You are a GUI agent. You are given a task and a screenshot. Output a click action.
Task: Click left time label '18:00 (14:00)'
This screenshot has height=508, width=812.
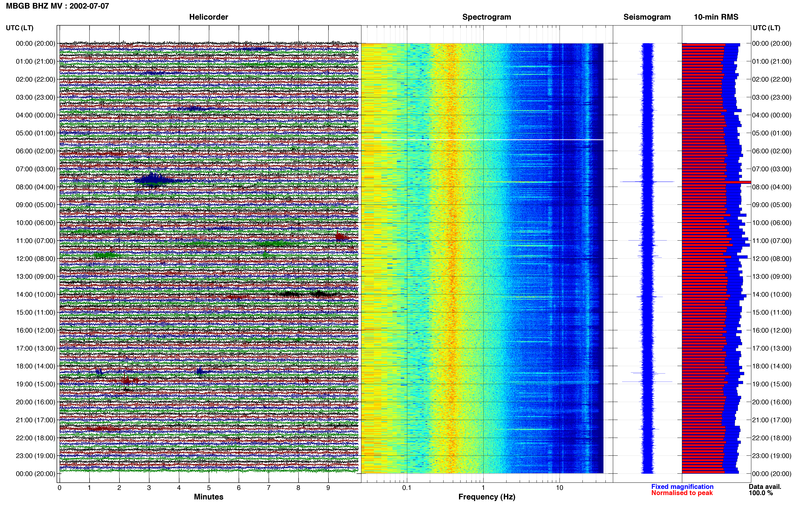pyautogui.click(x=36, y=366)
